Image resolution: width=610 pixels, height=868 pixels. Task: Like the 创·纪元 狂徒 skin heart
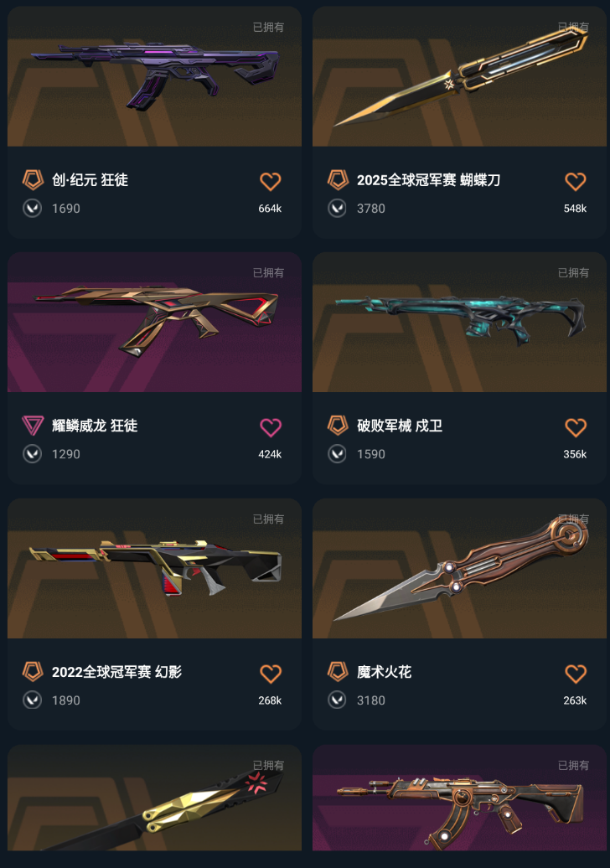pyautogui.click(x=270, y=181)
